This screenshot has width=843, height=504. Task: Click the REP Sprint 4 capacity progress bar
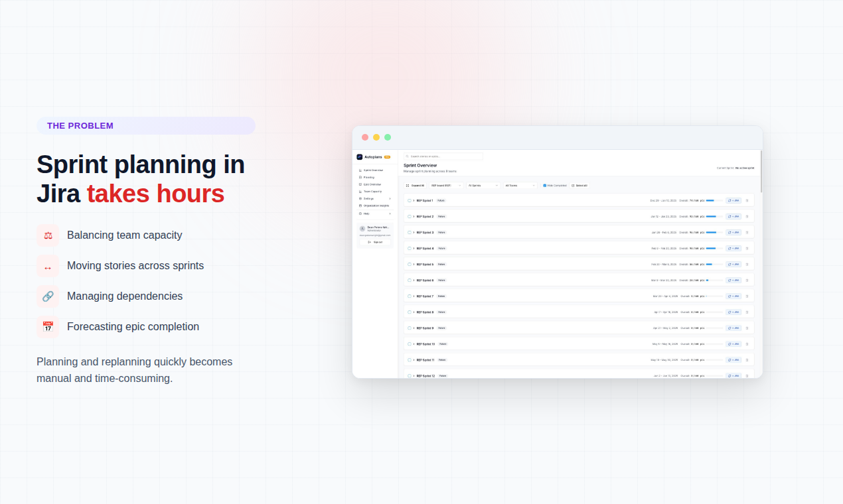point(714,248)
